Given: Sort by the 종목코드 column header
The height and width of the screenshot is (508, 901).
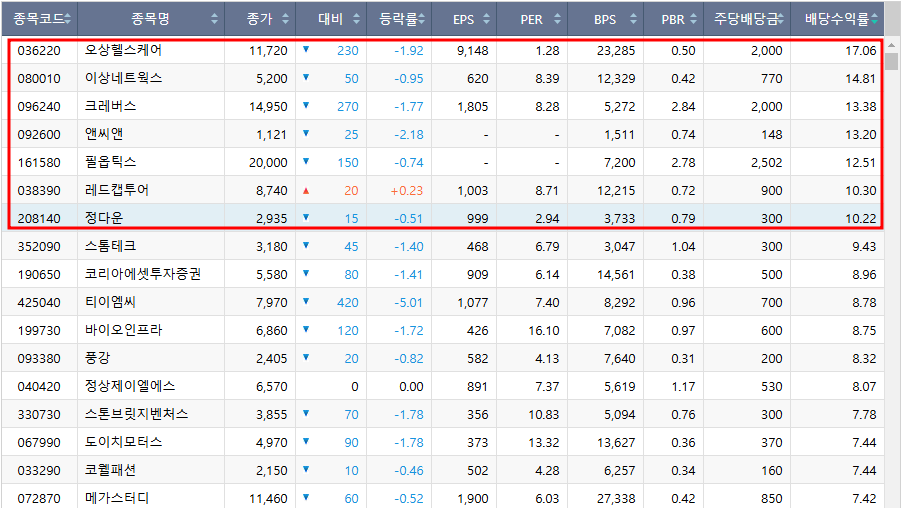Looking at the screenshot, I should 39,19.
